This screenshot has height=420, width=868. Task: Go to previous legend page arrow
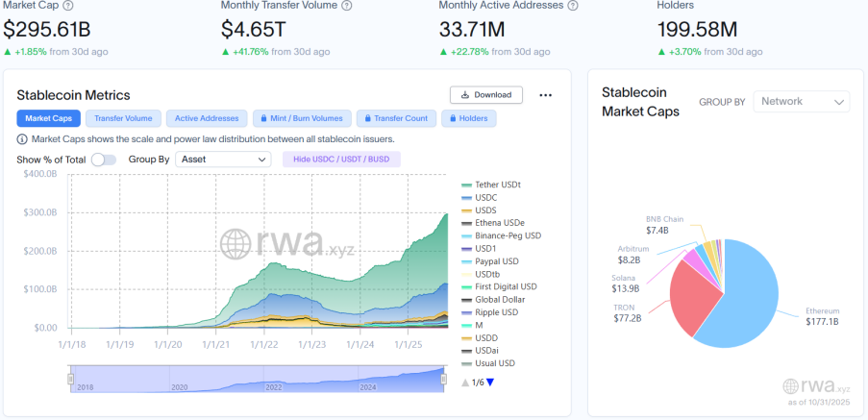pos(466,383)
